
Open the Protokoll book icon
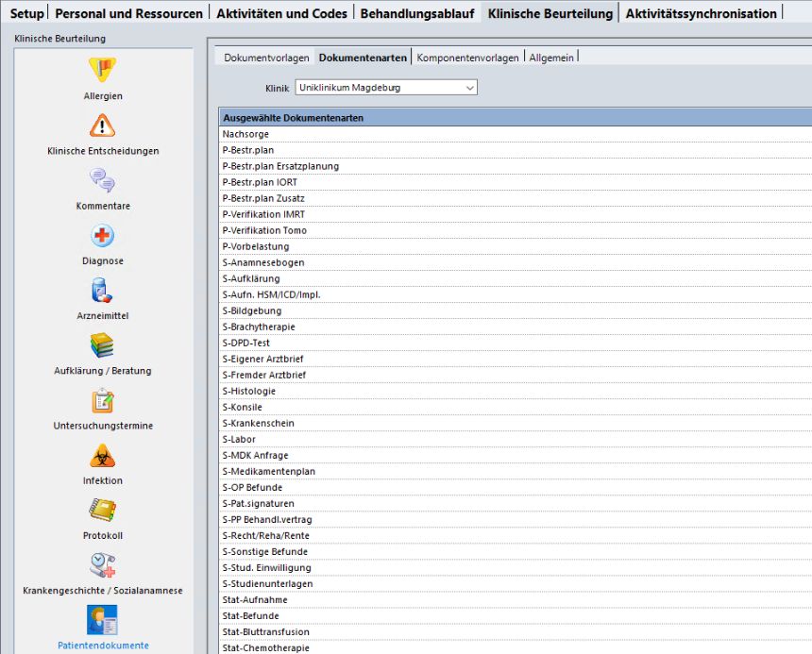point(102,511)
